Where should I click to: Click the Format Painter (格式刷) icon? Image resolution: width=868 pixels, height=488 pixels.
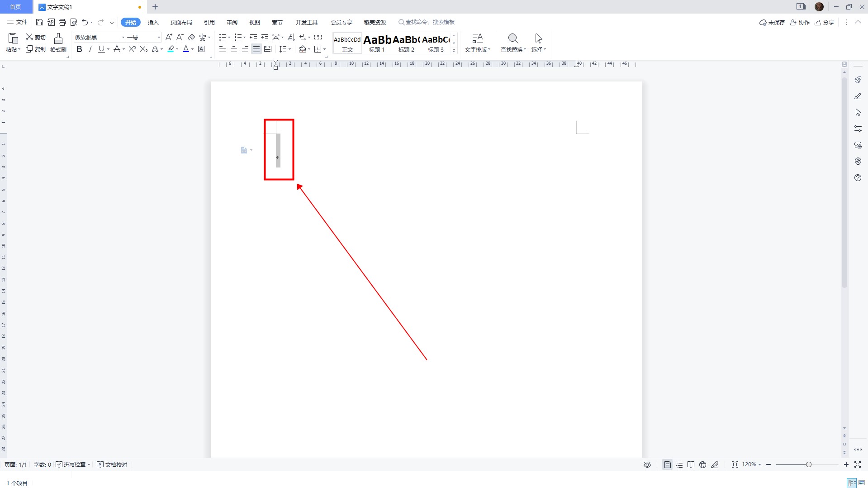click(58, 43)
